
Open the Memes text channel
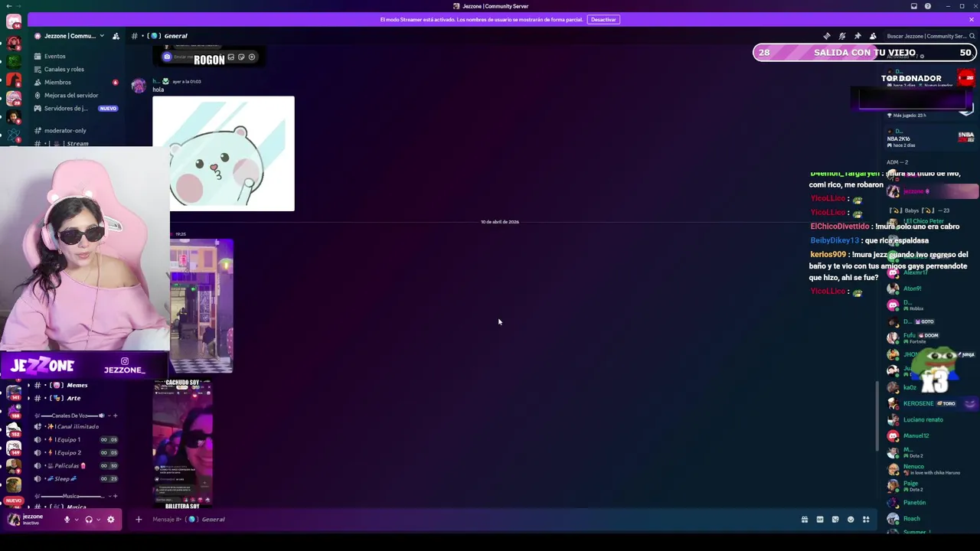(x=77, y=385)
